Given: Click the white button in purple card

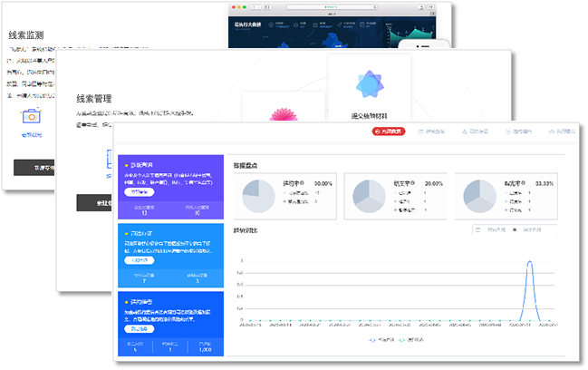Looking at the screenshot, I should (x=136, y=192).
